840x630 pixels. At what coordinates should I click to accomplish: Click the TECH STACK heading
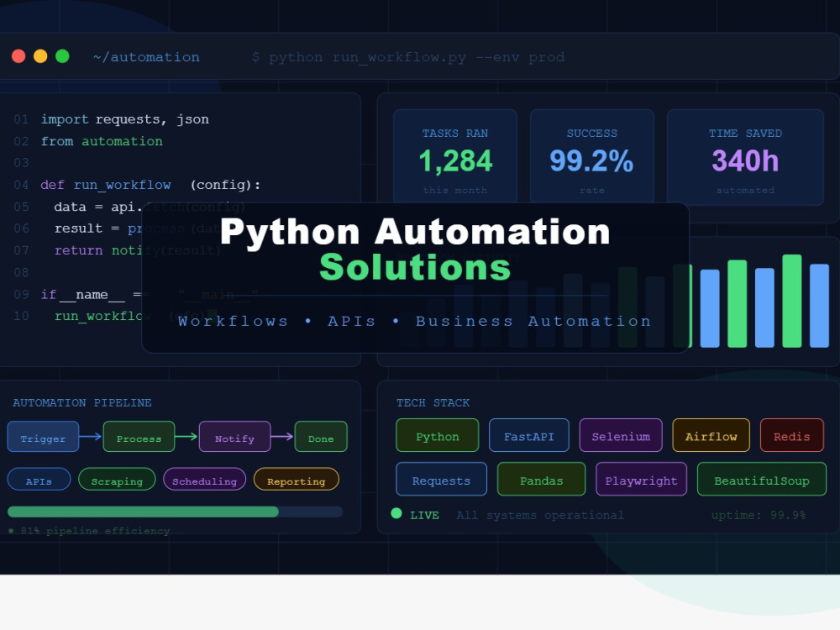click(x=433, y=402)
